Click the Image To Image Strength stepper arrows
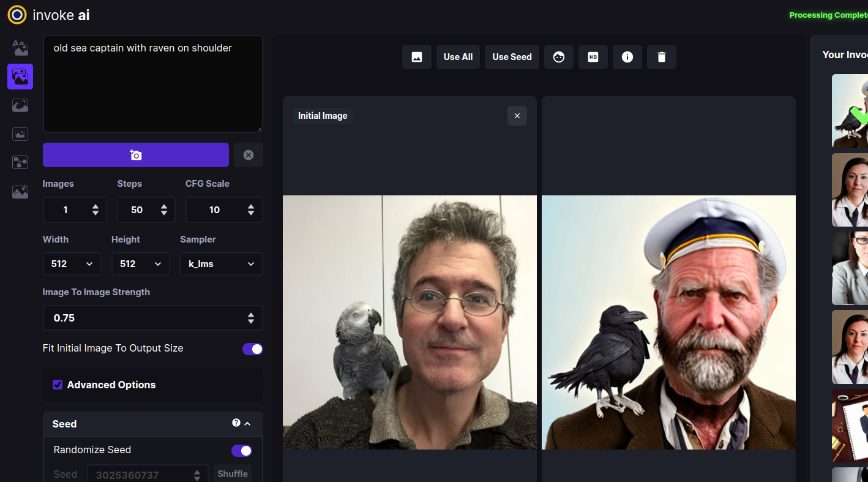868x482 pixels. (250, 318)
